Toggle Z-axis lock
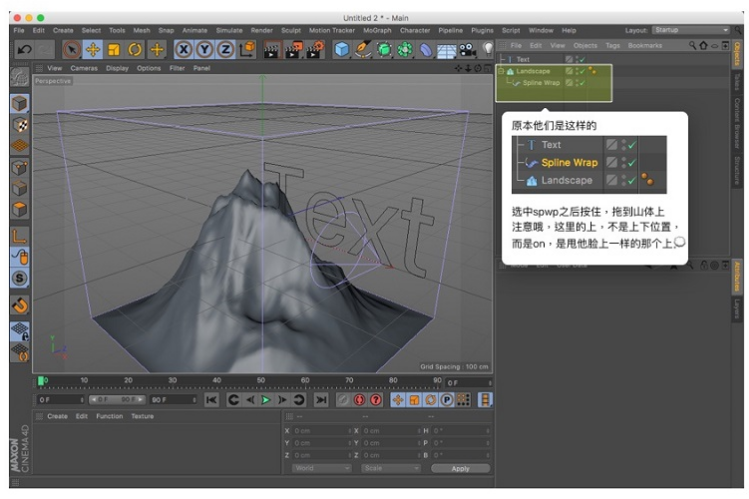This screenshot has height=499, width=749. (224, 49)
